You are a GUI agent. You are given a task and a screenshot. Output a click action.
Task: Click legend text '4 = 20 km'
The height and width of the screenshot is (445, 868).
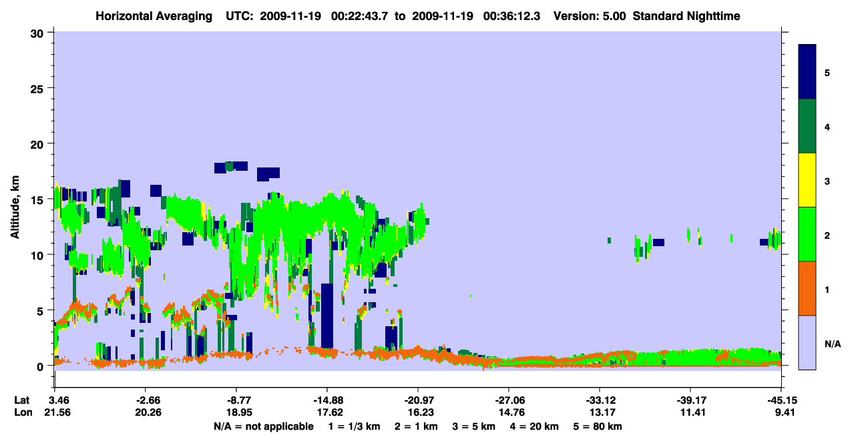pos(535,426)
